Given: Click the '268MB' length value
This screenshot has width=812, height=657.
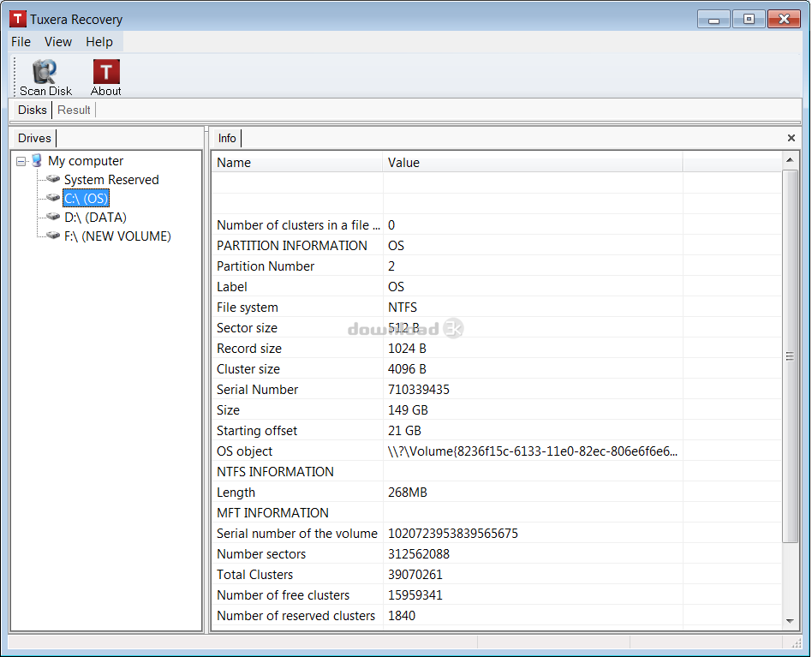Looking at the screenshot, I should click(x=408, y=493).
